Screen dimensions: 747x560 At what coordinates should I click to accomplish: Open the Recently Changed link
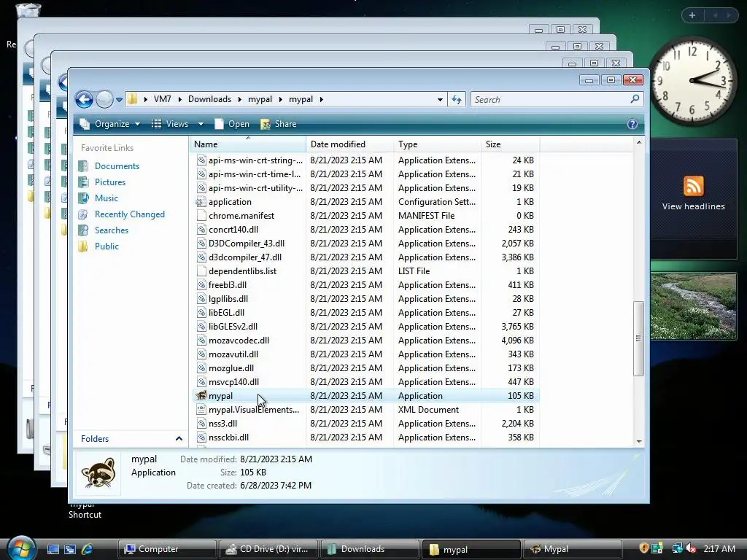(x=130, y=214)
